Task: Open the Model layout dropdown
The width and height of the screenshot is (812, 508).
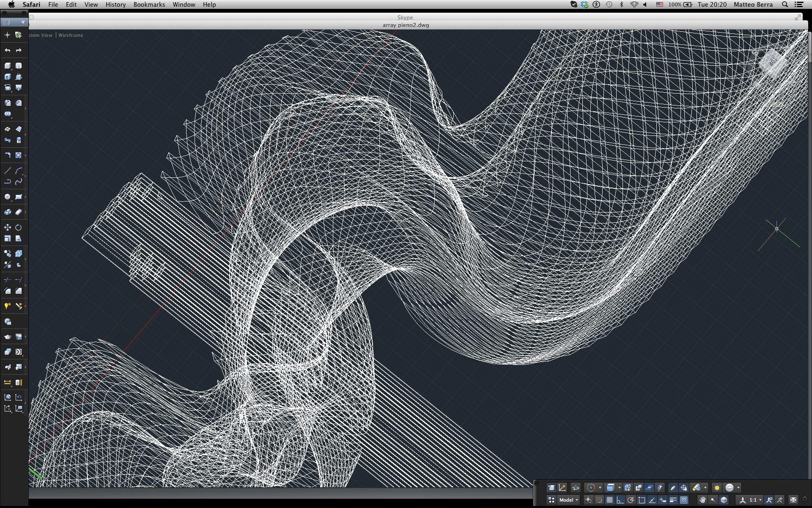Action: coord(569,500)
